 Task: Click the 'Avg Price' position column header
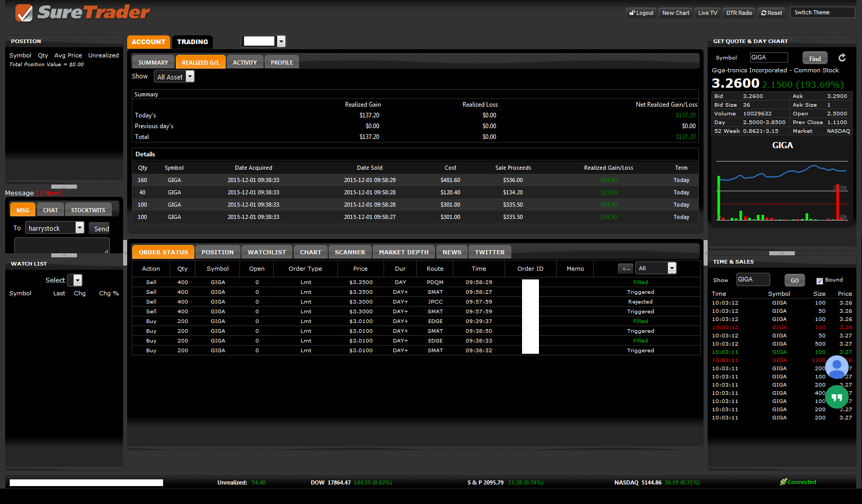(68, 55)
